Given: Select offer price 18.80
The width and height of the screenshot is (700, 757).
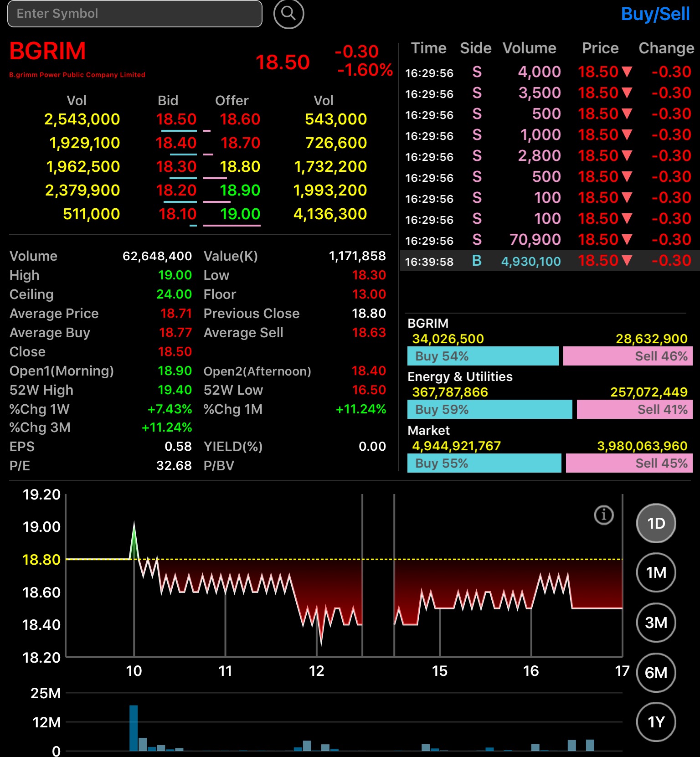Looking at the screenshot, I should pos(240,167).
